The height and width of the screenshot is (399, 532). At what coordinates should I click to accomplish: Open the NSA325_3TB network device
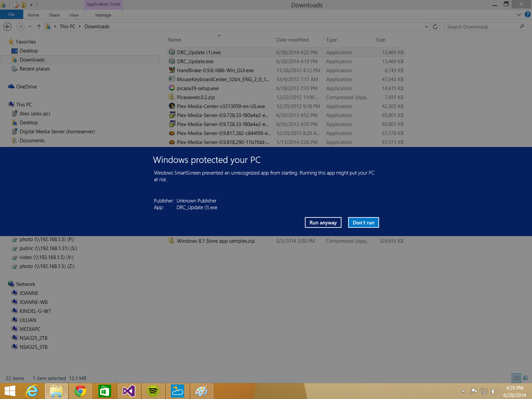pyautogui.click(x=33, y=347)
